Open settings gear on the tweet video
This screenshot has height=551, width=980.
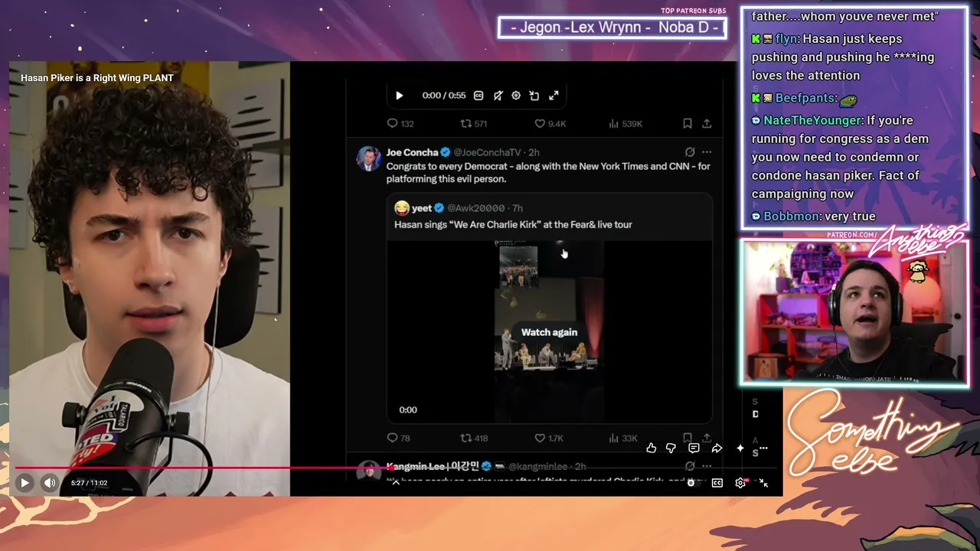tap(516, 96)
